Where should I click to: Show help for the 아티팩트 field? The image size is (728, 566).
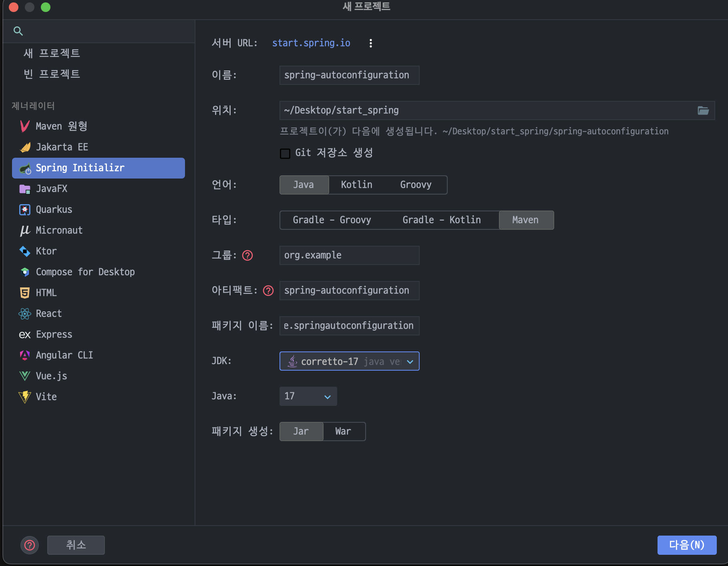[x=268, y=291]
